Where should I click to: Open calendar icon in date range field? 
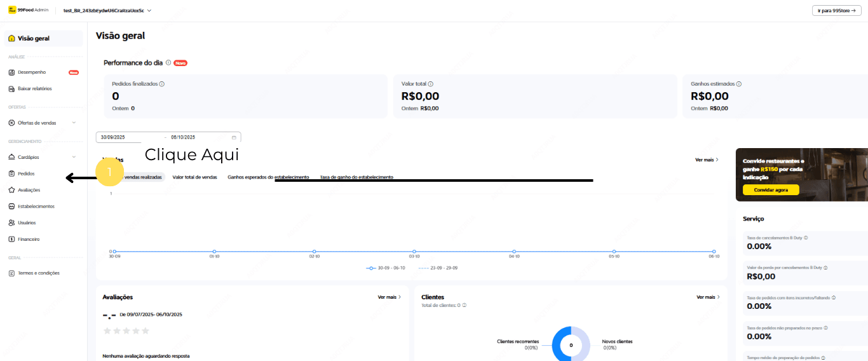pos(234,137)
